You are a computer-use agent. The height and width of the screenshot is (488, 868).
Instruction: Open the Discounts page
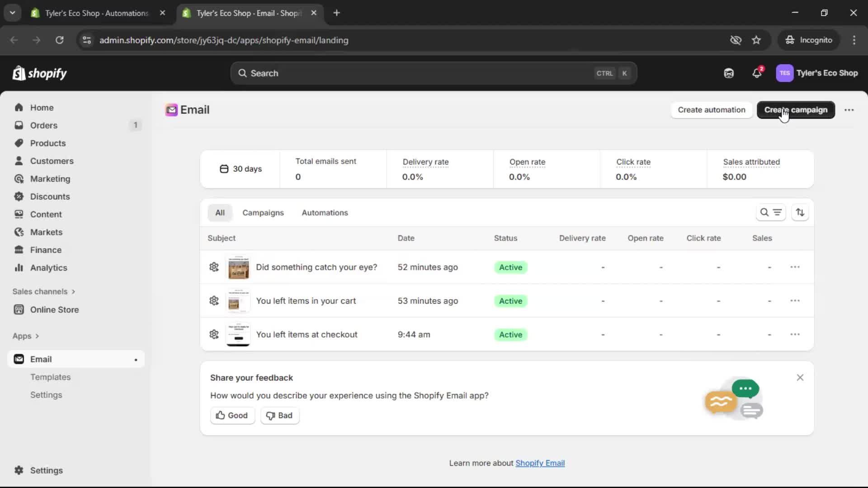click(x=50, y=197)
